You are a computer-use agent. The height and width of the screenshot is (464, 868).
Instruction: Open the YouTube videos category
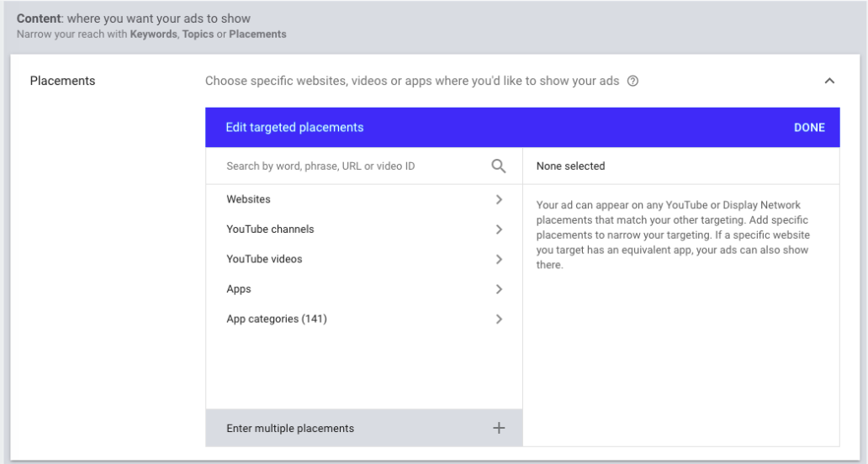(264, 259)
